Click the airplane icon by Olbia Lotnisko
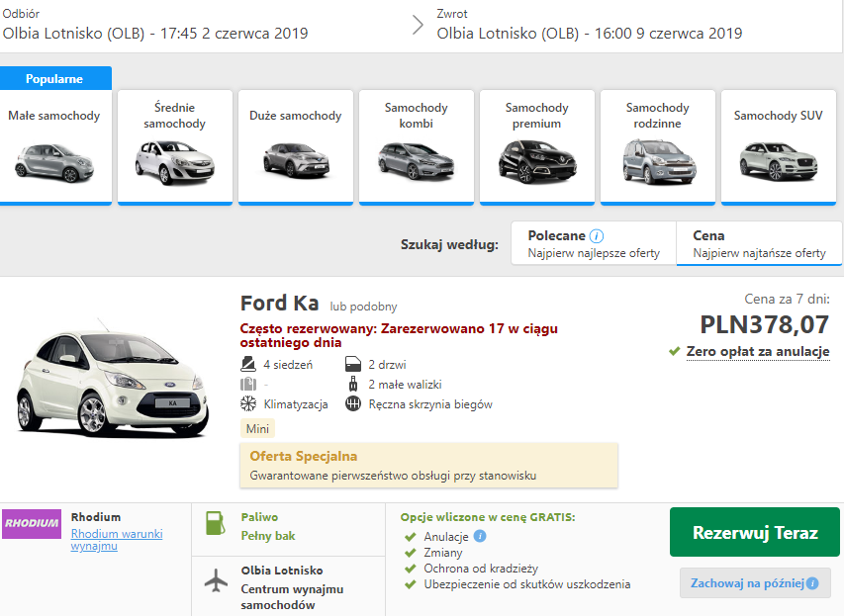This screenshot has width=844, height=616. [217, 580]
